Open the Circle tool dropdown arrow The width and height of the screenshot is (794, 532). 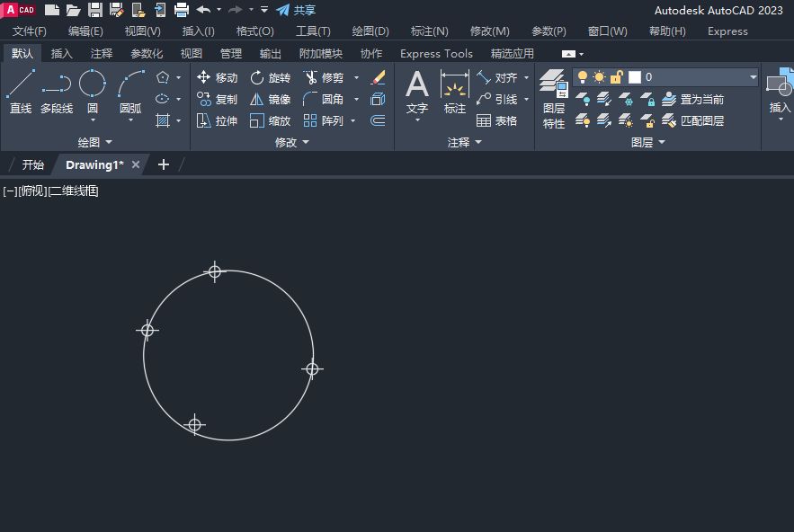(93, 120)
